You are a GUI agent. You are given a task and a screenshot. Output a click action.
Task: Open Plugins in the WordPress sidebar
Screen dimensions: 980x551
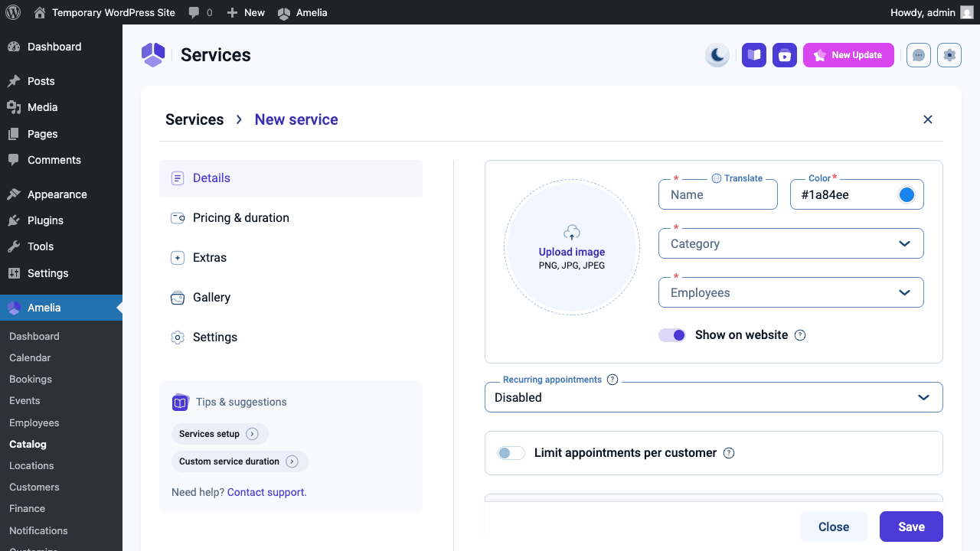tap(61, 220)
